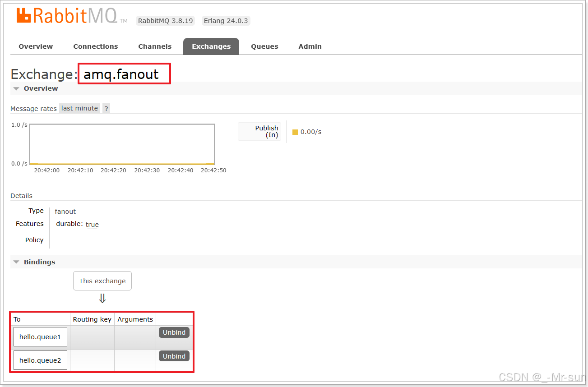This screenshot has height=387, width=588.
Task: Click the Policy label
Action: coord(34,240)
